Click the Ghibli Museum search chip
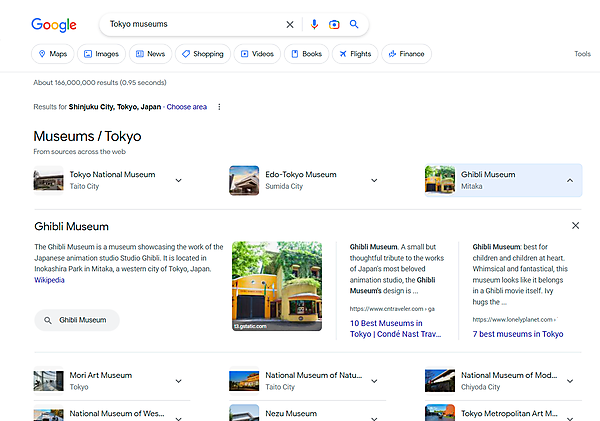The height and width of the screenshot is (421, 600). [x=76, y=320]
